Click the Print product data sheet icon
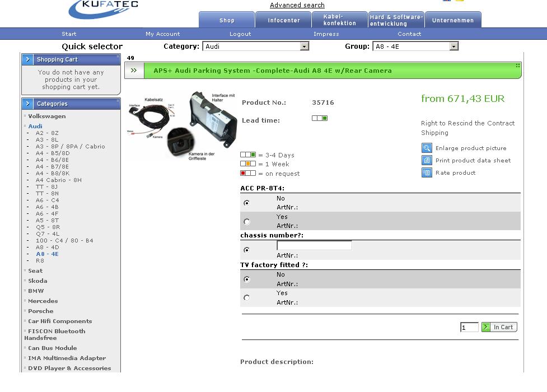Viewport: 547px width, 392px height. [427, 160]
